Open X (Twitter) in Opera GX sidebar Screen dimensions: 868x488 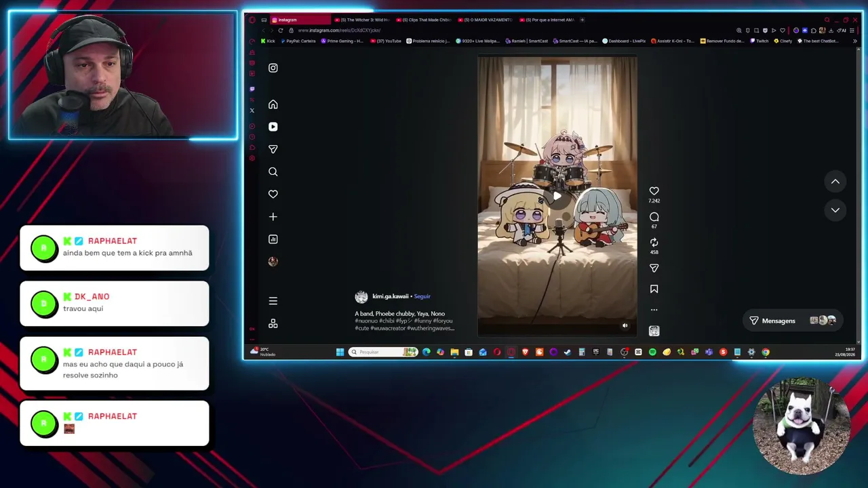click(252, 110)
